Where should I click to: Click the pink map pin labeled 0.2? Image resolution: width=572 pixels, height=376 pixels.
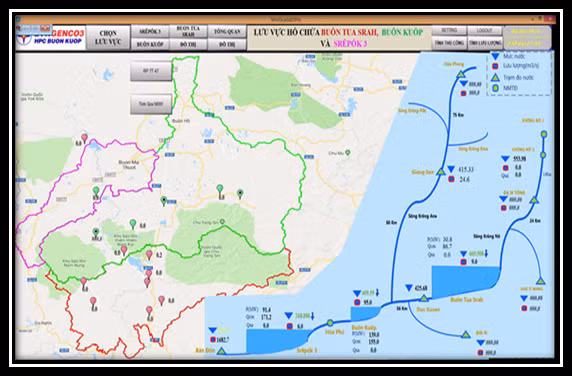pyautogui.click(x=149, y=254)
